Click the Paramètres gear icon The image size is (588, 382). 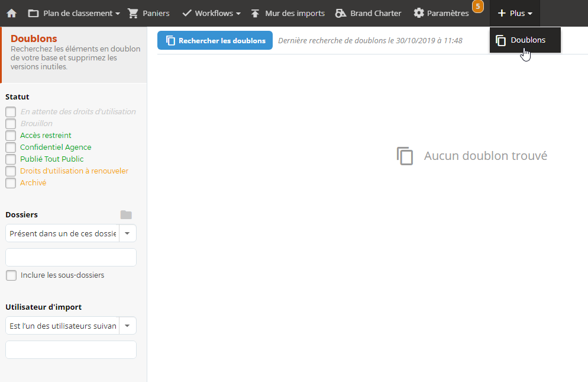(x=418, y=13)
